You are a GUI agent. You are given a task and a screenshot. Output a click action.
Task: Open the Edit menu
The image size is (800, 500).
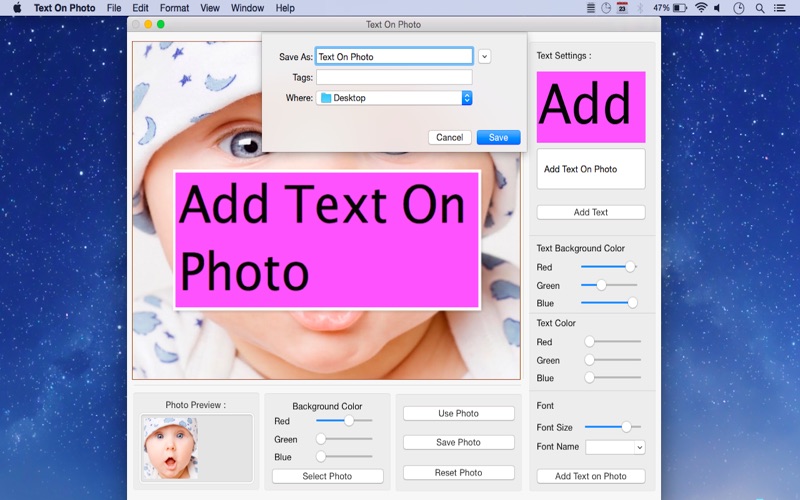click(x=140, y=8)
